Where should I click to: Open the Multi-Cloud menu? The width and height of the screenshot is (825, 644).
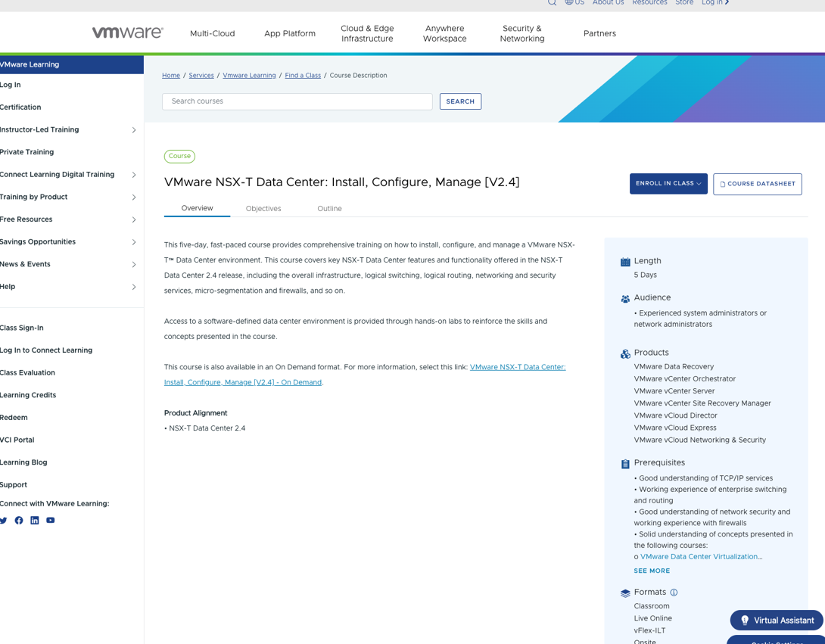[x=213, y=33]
